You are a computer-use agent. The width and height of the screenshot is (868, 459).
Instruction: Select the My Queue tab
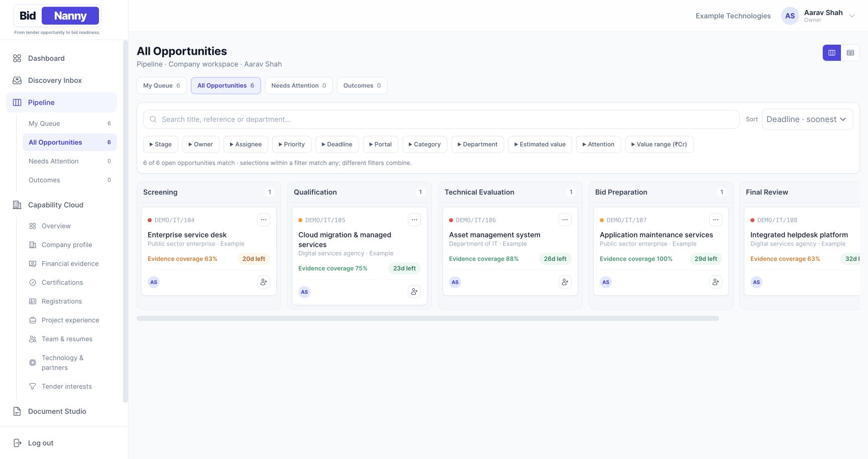pyautogui.click(x=162, y=86)
